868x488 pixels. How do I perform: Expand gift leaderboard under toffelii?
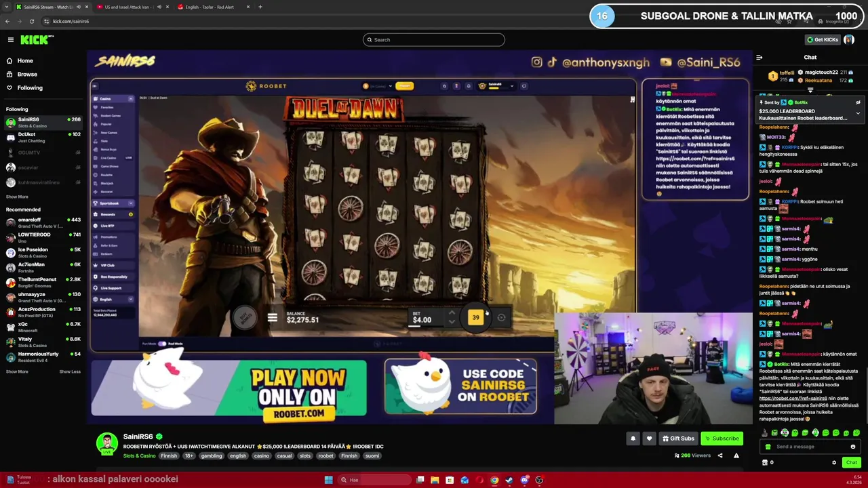coord(810,89)
